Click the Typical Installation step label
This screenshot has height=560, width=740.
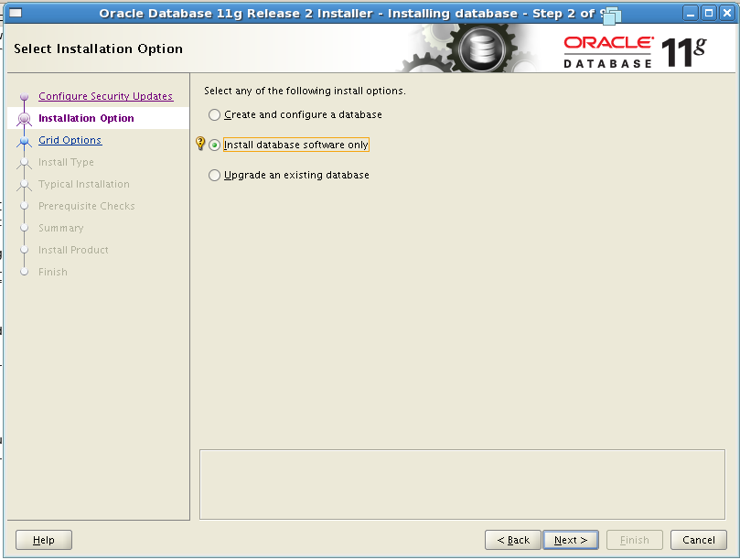(x=84, y=184)
